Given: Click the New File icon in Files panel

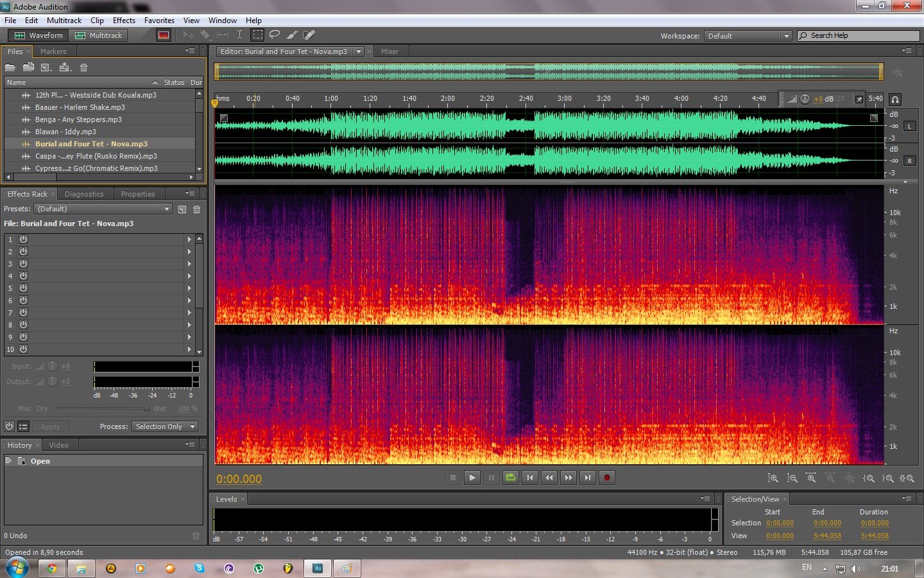Looking at the screenshot, I should click(46, 67).
